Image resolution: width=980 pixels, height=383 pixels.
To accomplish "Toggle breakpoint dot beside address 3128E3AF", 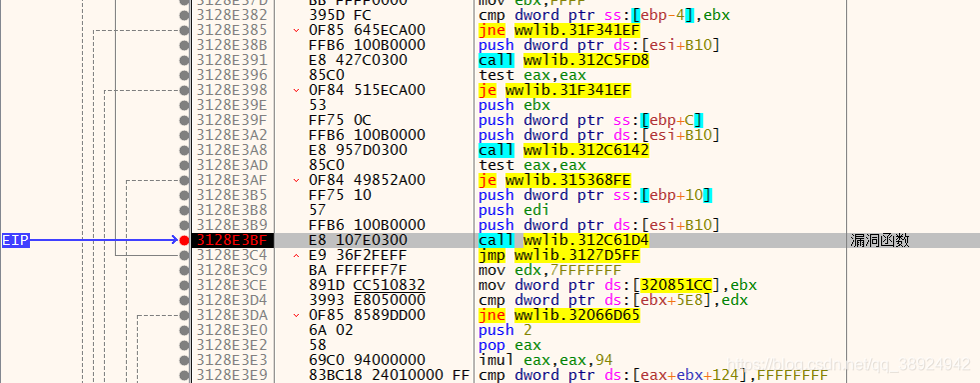I will click(184, 180).
